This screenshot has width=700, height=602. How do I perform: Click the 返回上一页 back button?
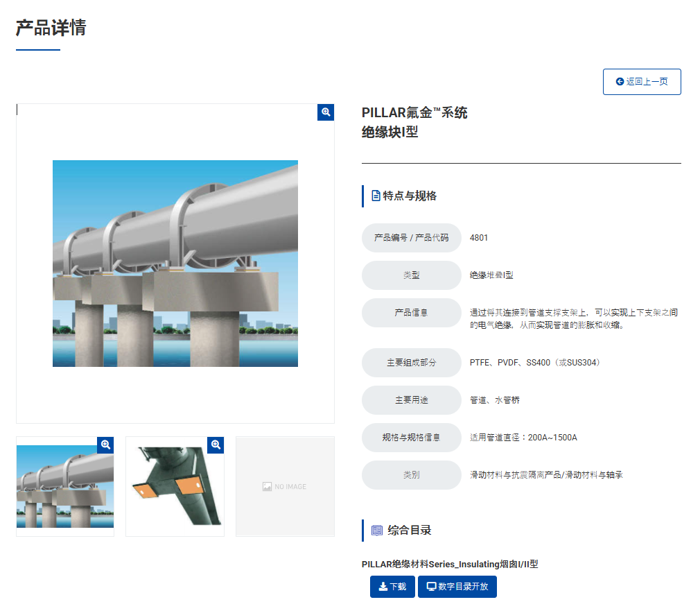pos(642,82)
